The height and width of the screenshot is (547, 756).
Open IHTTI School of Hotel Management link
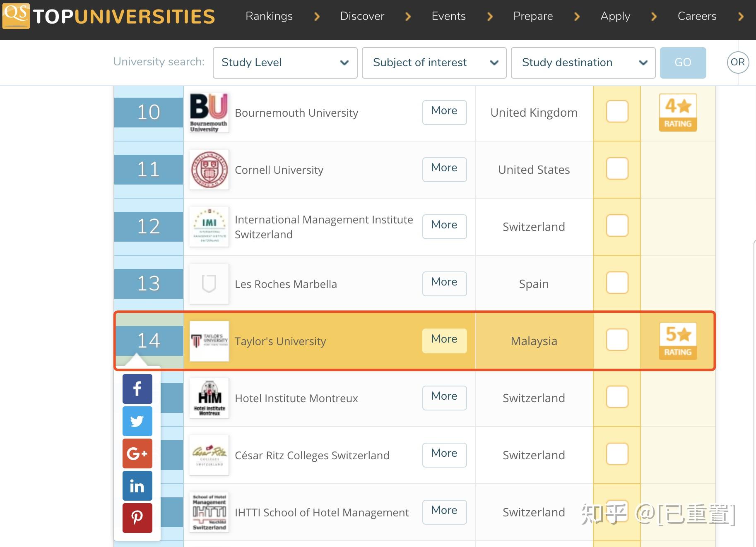pyautogui.click(x=322, y=513)
